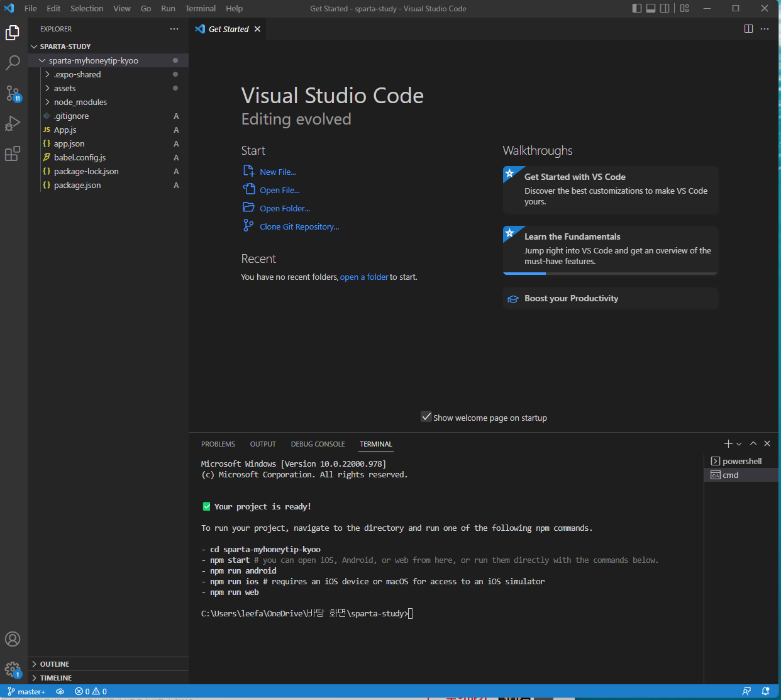Open Get Started with VS Code walkthrough
Screen dimensions: 781x700
coord(610,190)
